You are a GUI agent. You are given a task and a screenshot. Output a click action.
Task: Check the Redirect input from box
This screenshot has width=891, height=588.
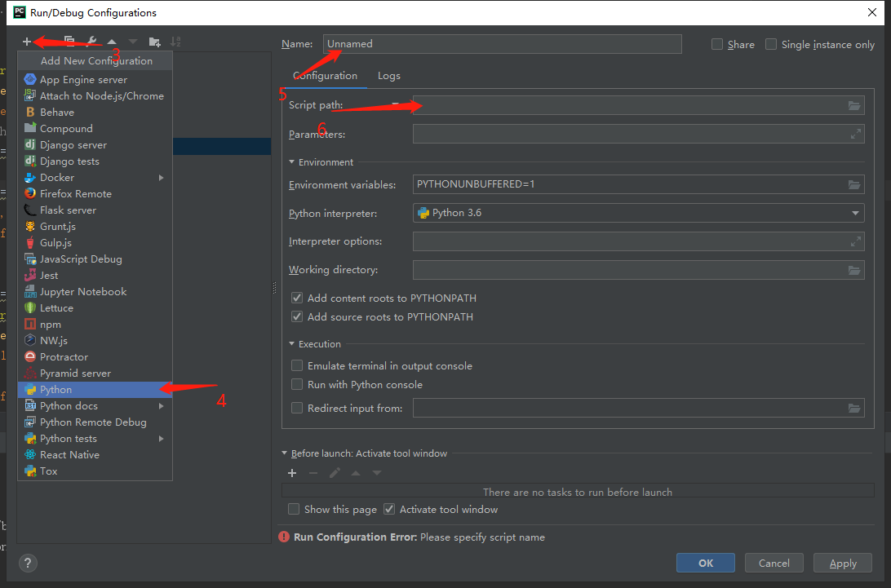click(297, 408)
